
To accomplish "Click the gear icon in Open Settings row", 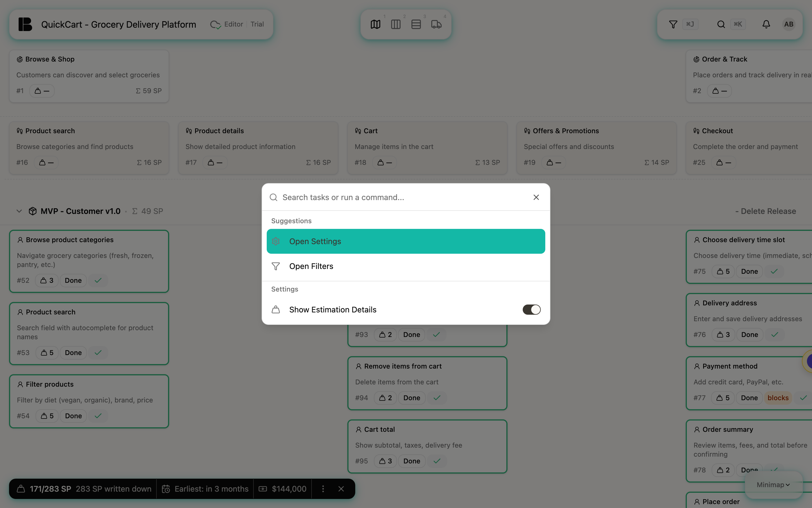I will coord(275,241).
